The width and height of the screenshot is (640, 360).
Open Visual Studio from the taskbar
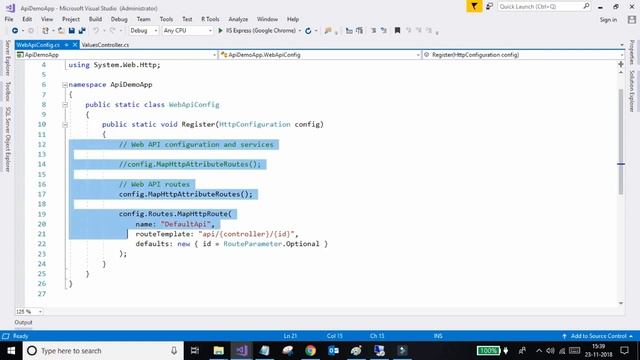tap(242, 351)
